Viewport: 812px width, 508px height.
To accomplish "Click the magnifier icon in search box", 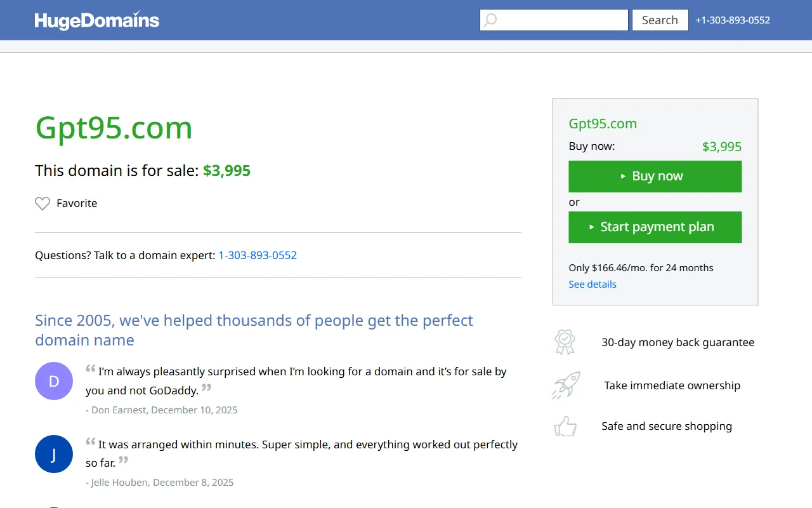I will coord(490,20).
